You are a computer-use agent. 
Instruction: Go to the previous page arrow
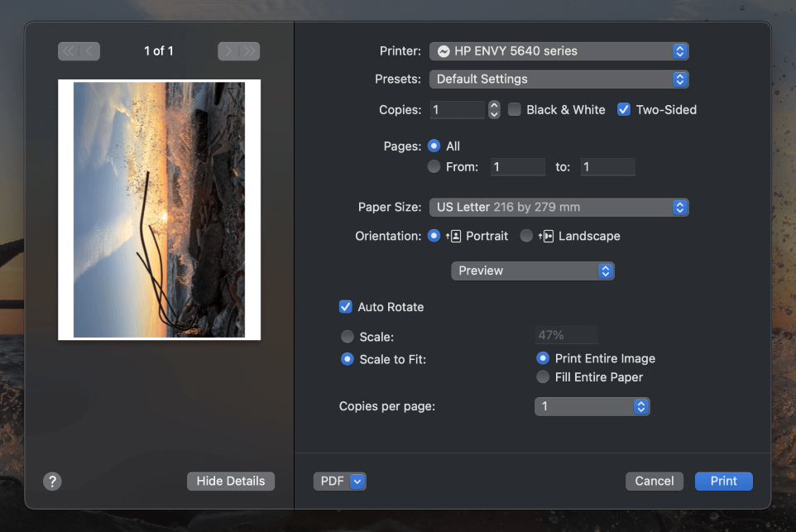[89, 51]
